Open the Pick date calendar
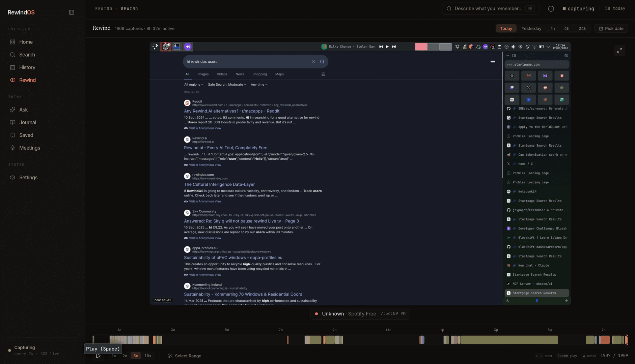 click(611, 29)
